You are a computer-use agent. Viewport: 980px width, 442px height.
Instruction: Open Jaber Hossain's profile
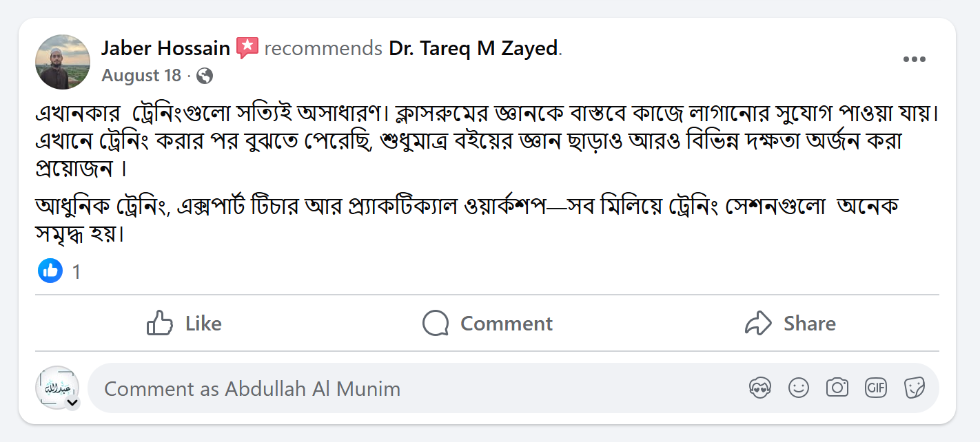pyautogui.click(x=165, y=48)
